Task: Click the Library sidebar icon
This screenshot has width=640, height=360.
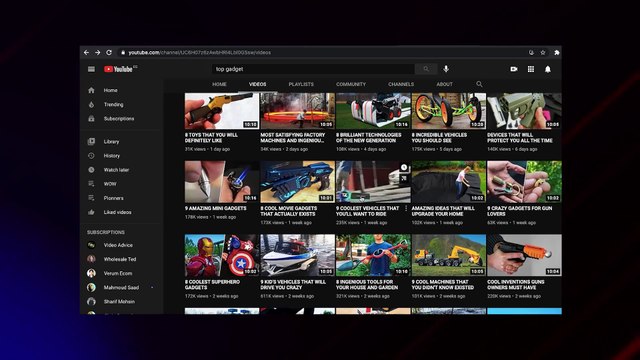Action: (x=91, y=142)
